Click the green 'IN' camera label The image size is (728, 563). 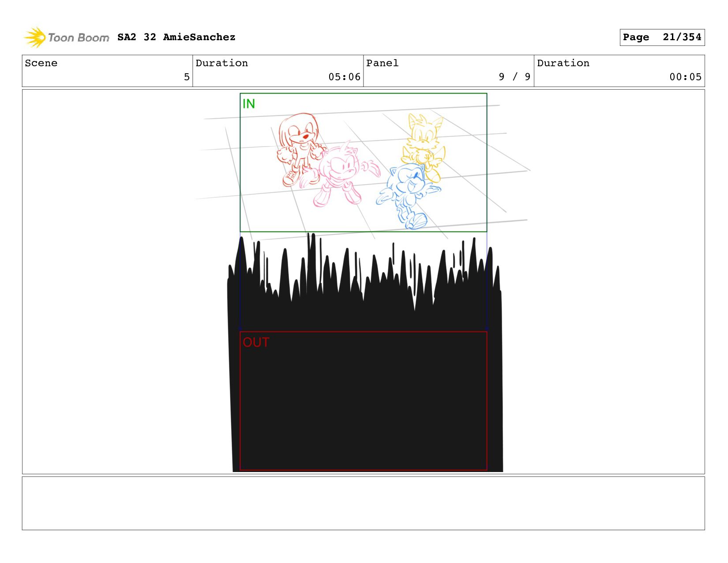pyautogui.click(x=249, y=104)
